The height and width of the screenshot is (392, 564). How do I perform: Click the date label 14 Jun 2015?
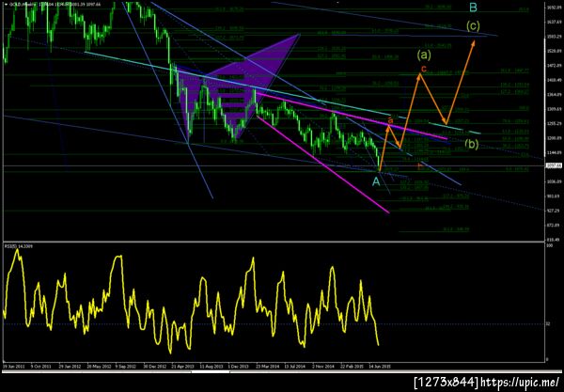(382, 367)
